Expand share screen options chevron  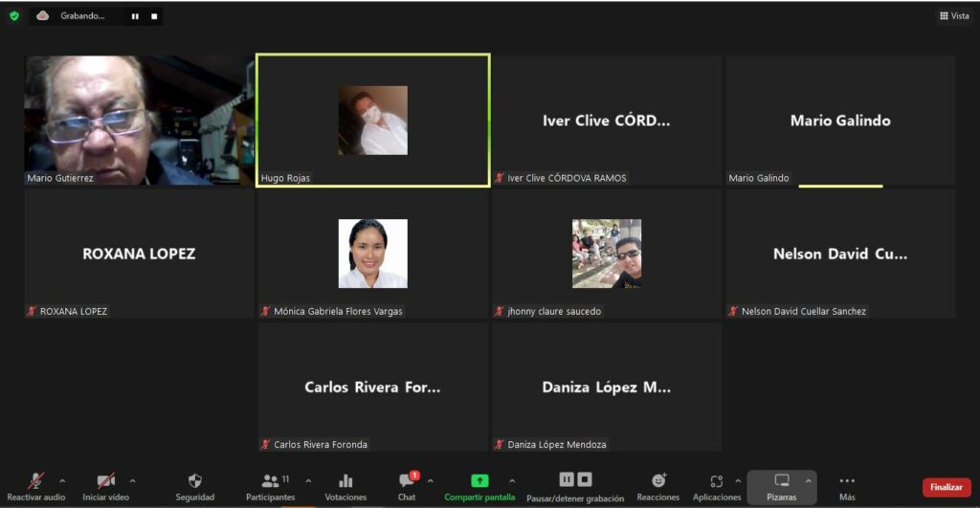pyautogui.click(x=512, y=481)
